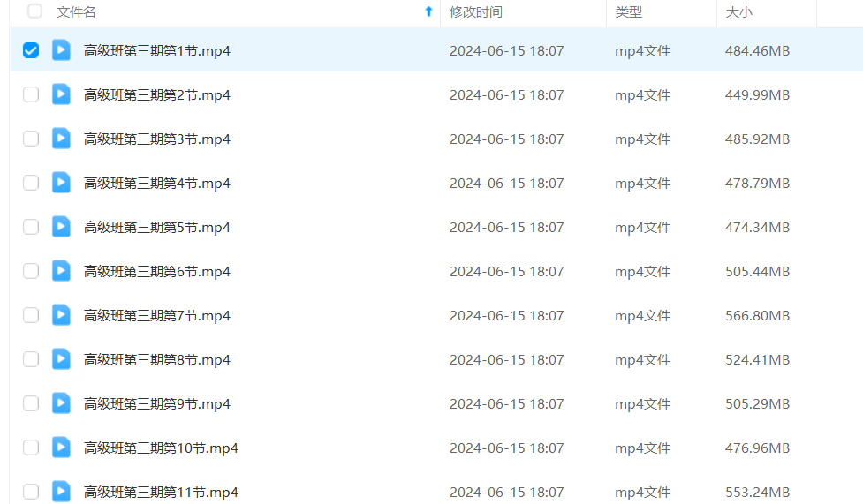
Task: Sort files by 修改时间 column header
Action: point(476,12)
